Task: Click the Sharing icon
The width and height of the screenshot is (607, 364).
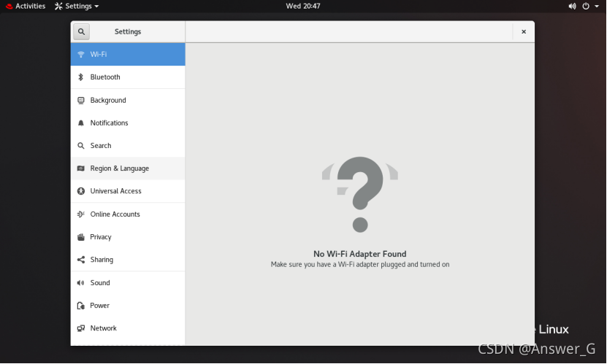Action: (81, 260)
